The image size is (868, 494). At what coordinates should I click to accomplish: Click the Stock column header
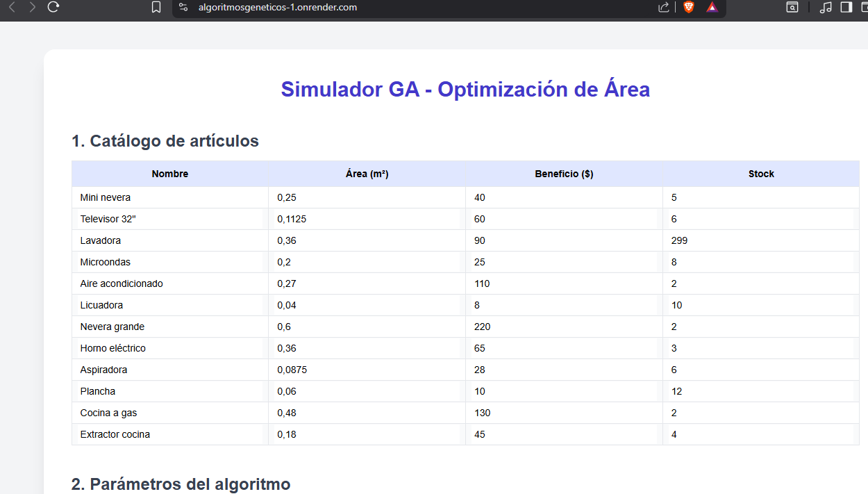[761, 174]
